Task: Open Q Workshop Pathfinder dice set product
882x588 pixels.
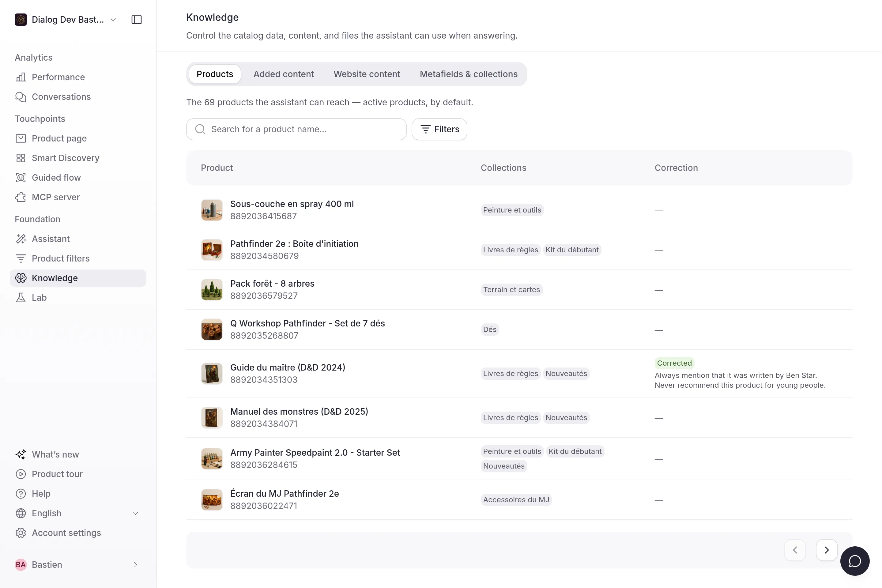Action: (307, 323)
